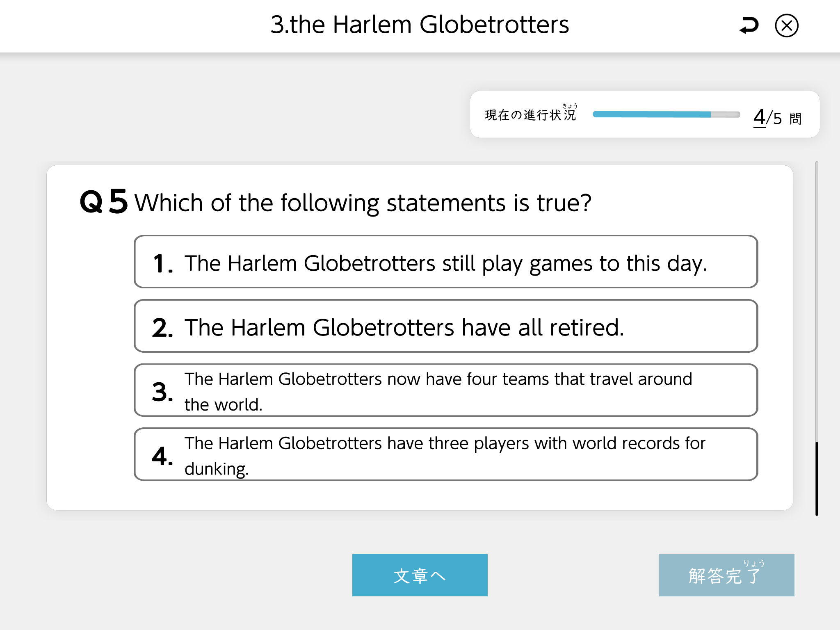
Task: Click the blue progress bar
Action: pyautogui.click(x=651, y=114)
